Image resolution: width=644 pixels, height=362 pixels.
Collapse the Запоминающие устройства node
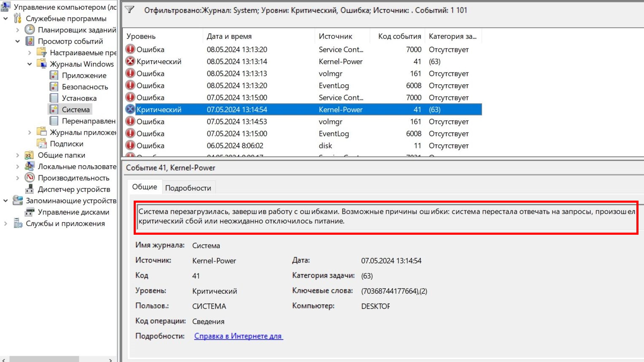pos(5,201)
